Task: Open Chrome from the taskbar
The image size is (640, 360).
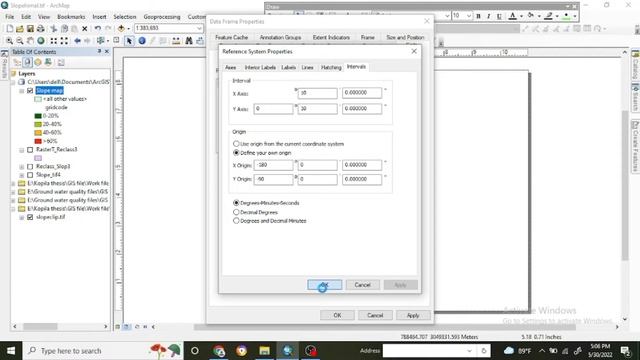Action: pos(219,351)
